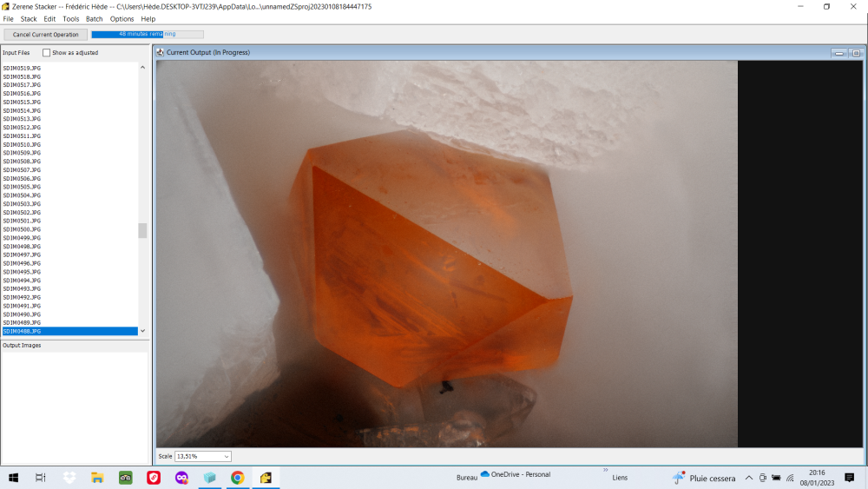Click the input files scroll up arrow
This screenshot has width=868, height=489.
point(143,68)
